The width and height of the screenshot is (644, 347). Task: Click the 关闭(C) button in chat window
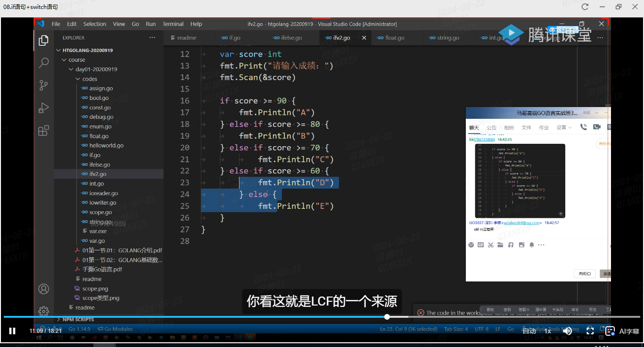(585, 273)
